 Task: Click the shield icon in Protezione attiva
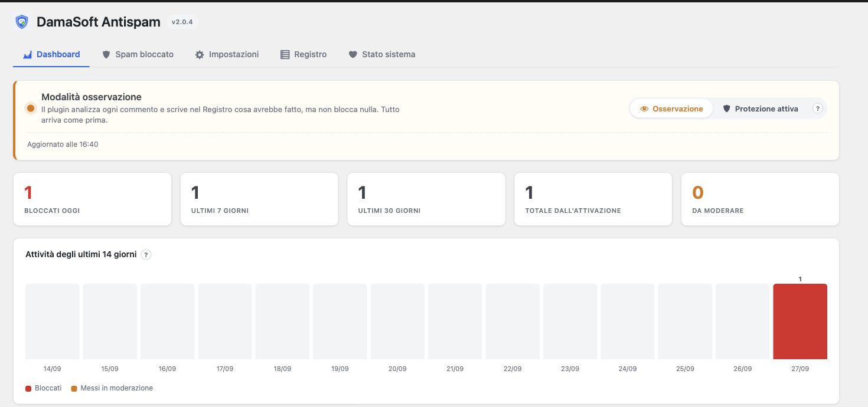pyautogui.click(x=727, y=109)
